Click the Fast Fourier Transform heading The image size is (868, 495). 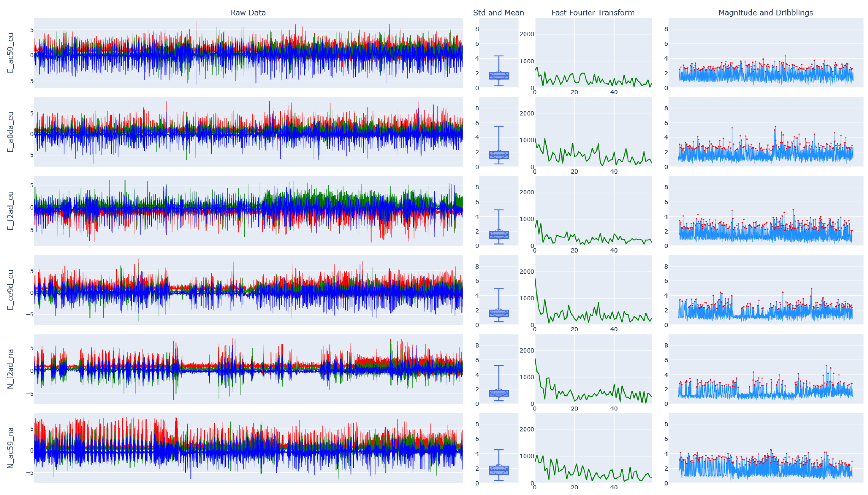[x=593, y=13]
